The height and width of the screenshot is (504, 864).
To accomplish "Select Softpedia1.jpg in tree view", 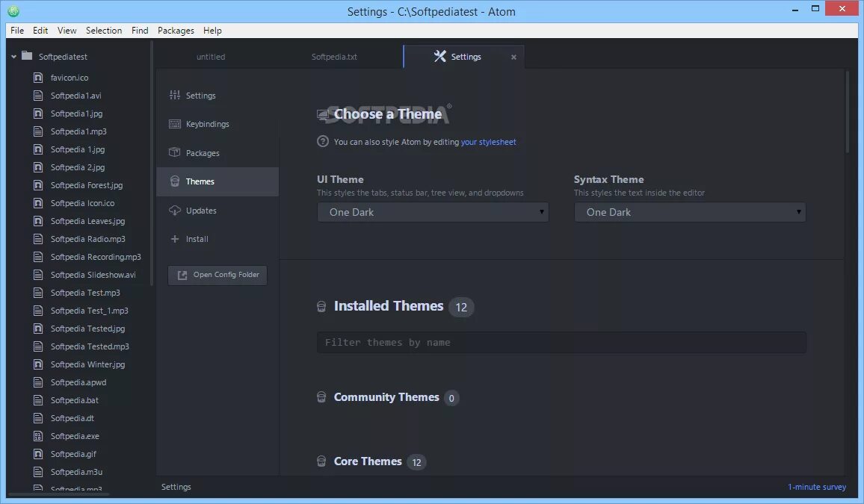I will tap(76, 113).
